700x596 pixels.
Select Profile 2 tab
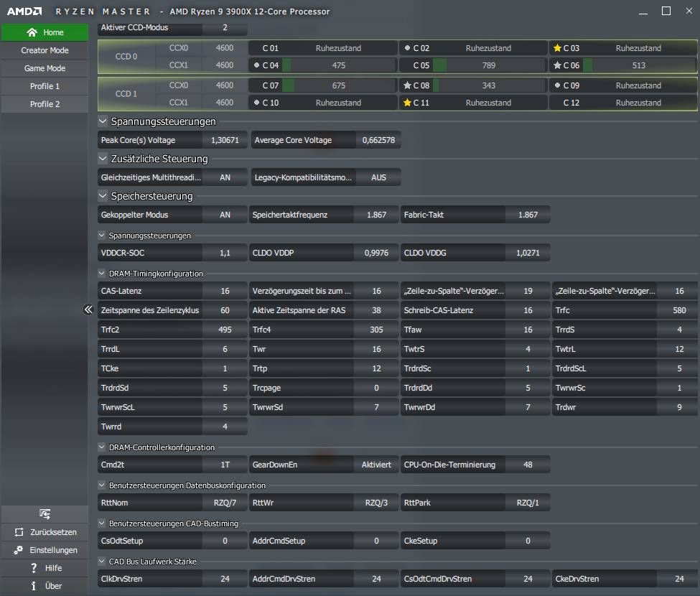(x=45, y=104)
